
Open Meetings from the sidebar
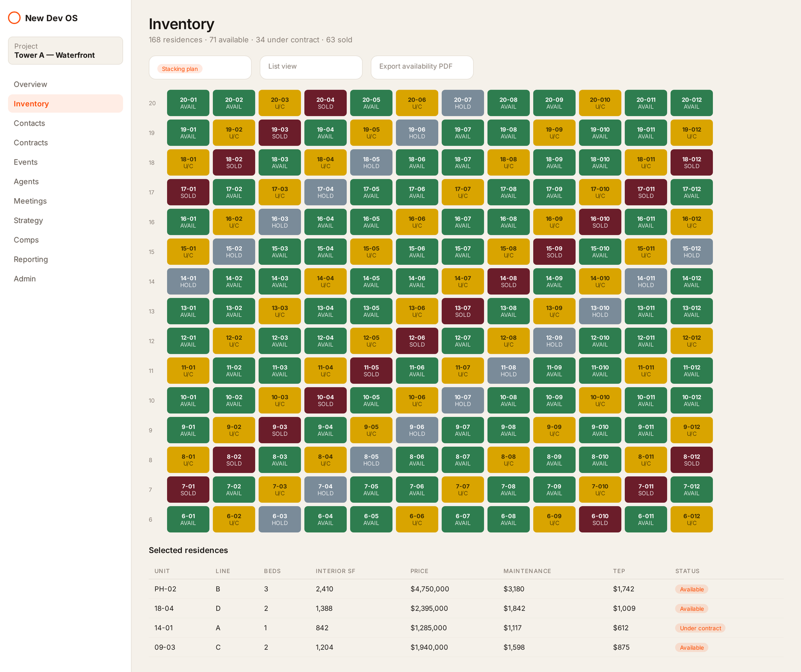coord(66,201)
